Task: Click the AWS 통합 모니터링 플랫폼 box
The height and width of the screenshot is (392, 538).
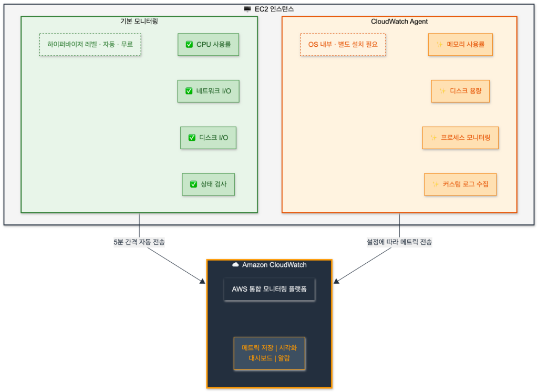Action: [x=269, y=290]
